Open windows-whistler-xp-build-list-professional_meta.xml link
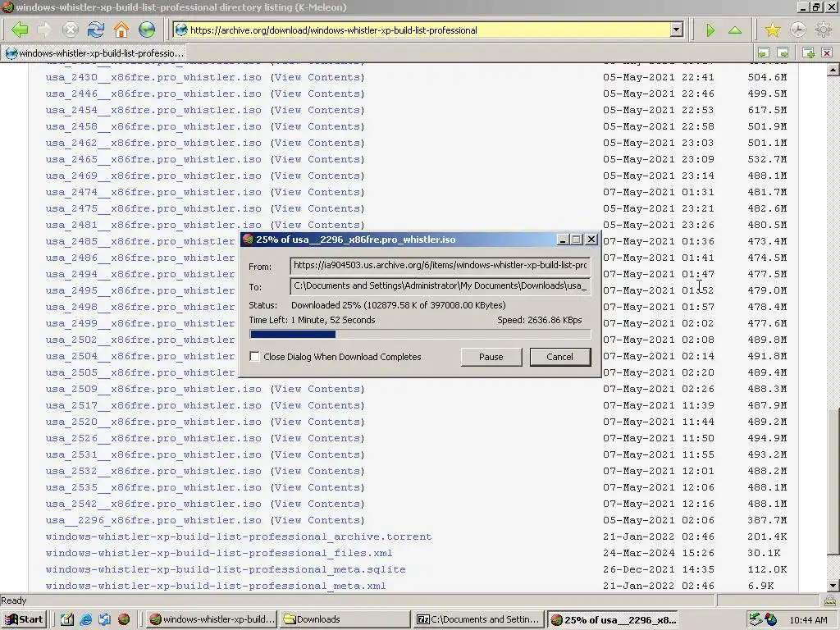 point(216,586)
